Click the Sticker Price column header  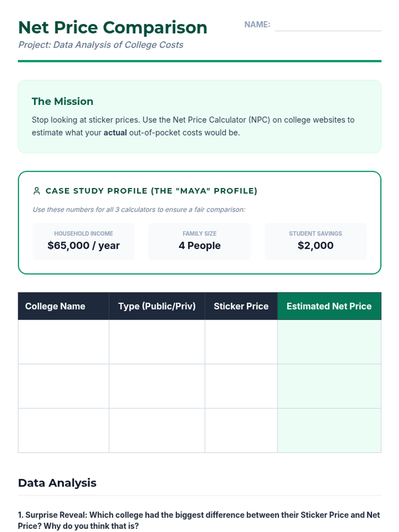pyautogui.click(x=241, y=306)
